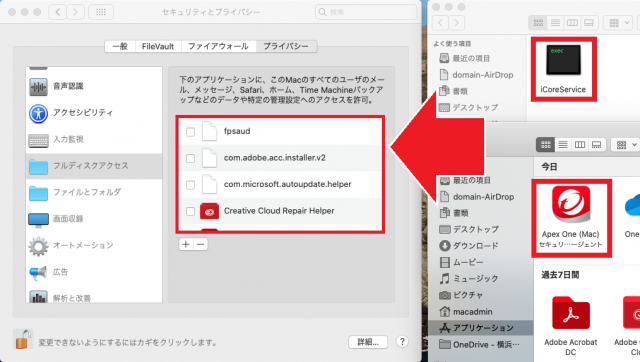Click the fpsaud app name

click(237, 131)
